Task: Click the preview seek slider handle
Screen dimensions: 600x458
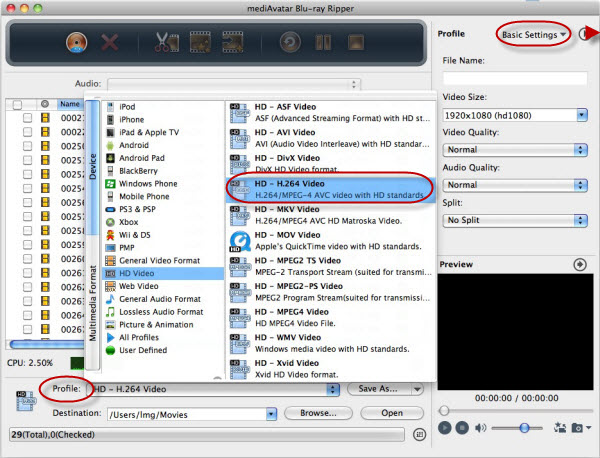Action: click(x=444, y=411)
